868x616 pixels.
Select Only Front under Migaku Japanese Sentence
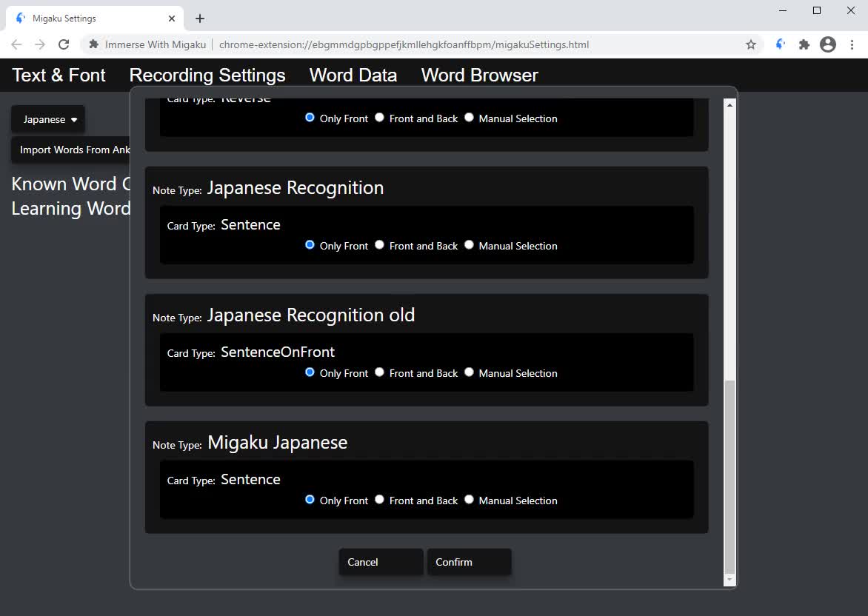tap(310, 499)
